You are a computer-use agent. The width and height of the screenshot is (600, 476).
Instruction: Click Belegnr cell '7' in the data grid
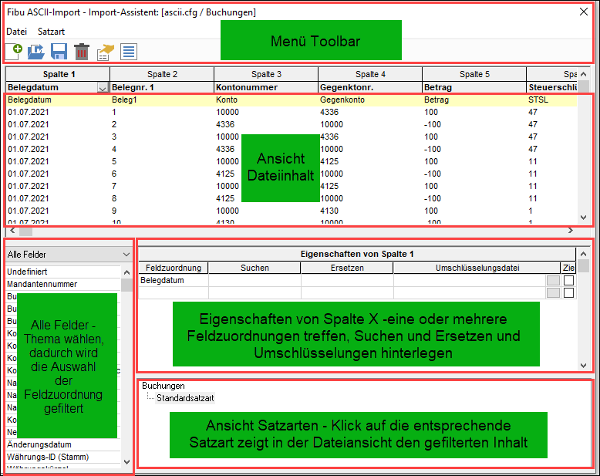tap(114, 186)
